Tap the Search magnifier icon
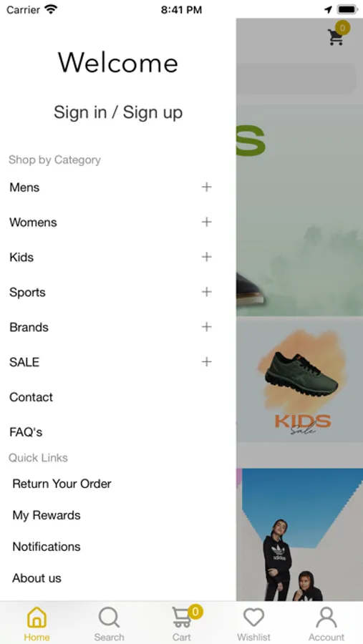The width and height of the screenshot is (363, 644). coord(109,618)
